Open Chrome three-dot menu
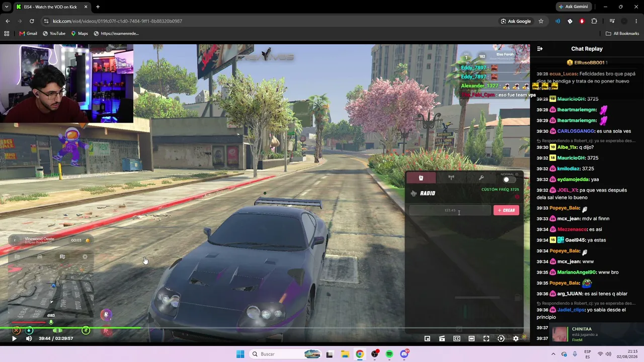644x362 pixels. (636, 21)
